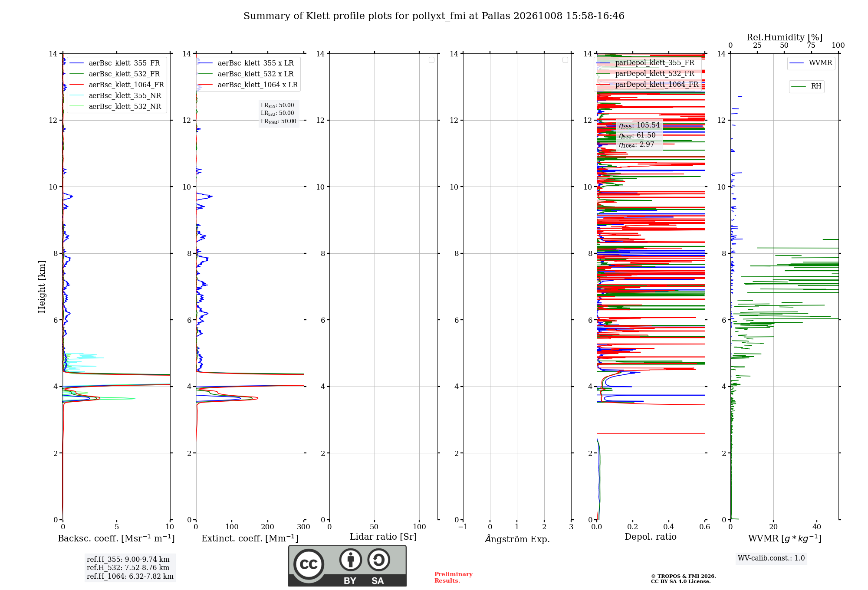Click the ref.H_355: 9.00-9.74 km text

pyautogui.click(x=128, y=560)
